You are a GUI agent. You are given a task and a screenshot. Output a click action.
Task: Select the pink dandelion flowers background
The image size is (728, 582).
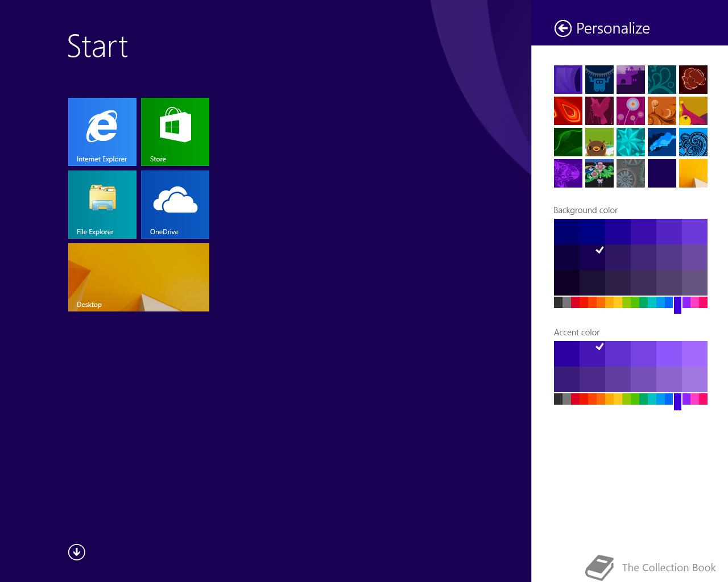tap(631, 111)
